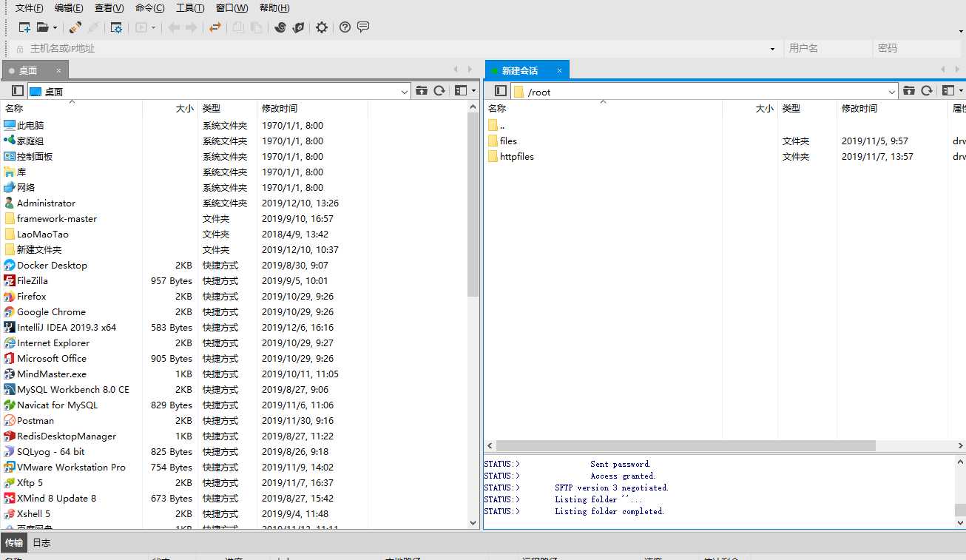Open the 工具(T) menu

pyautogui.click(x=190, y=8)
